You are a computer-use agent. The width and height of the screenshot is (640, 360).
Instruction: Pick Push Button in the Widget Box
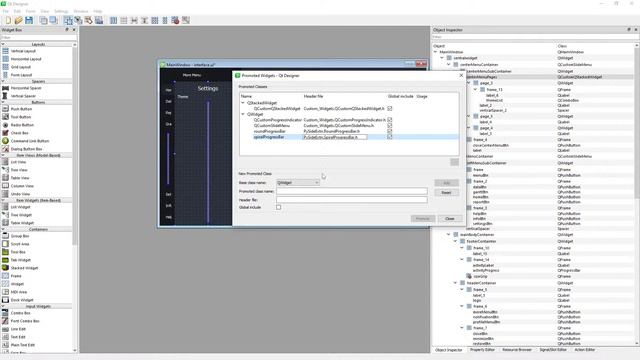point(21,109)
